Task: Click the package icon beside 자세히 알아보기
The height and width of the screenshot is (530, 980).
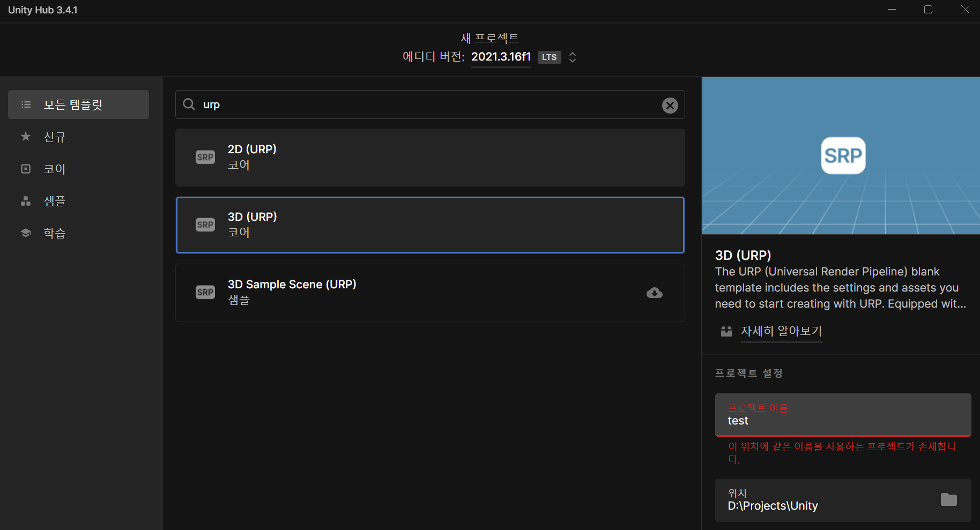Action: [x=726, y=331]
